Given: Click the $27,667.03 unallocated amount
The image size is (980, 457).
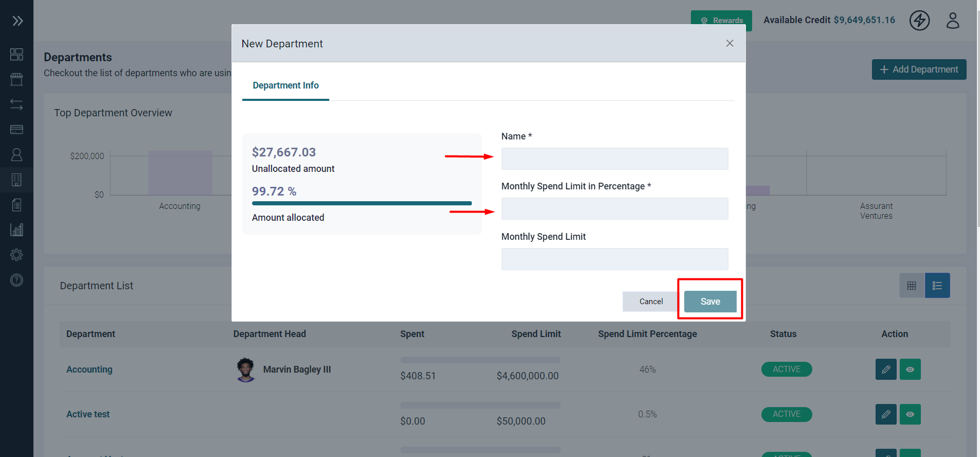Looking at the screenshot, I should pyautogui.click(x=284, y=152).
